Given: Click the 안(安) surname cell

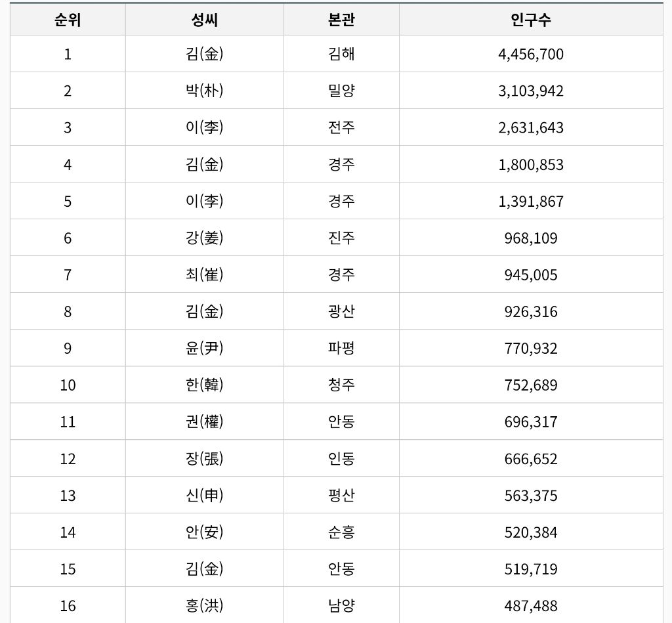Looking at the screenshot, I should 205,532.
